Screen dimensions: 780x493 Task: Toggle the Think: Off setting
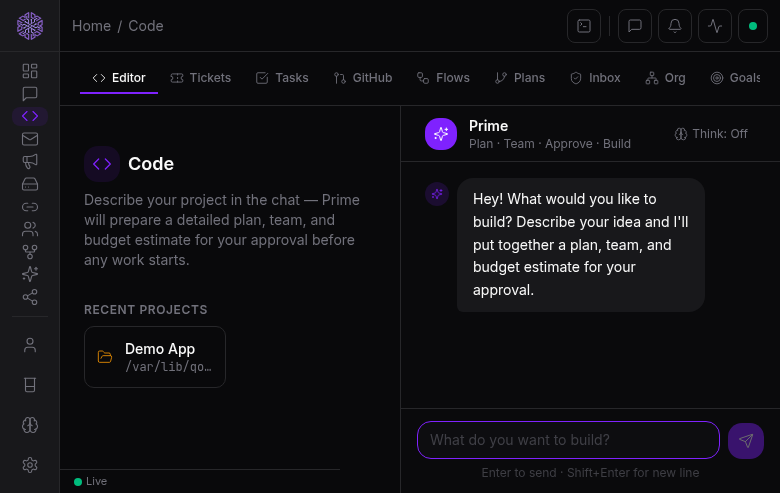pos(711,134)
